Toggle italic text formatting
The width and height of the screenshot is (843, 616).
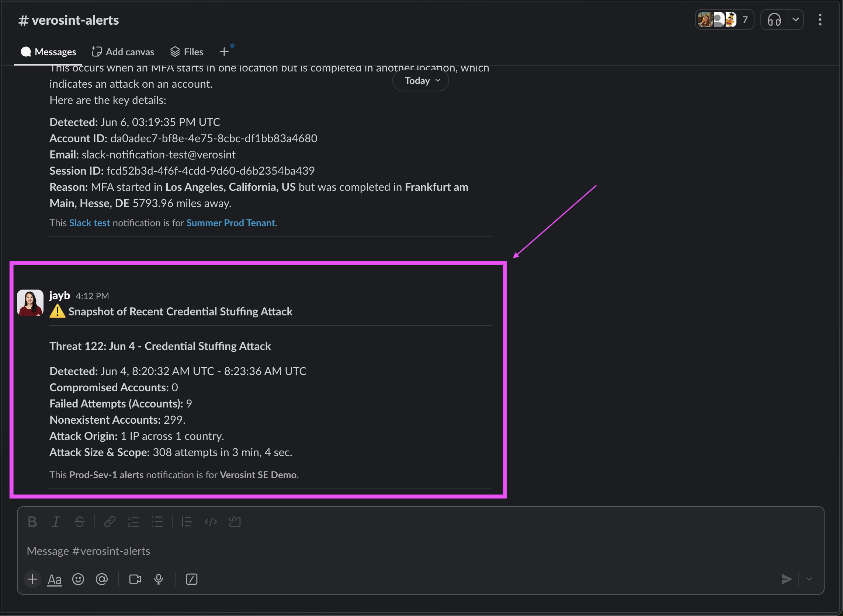56,522
